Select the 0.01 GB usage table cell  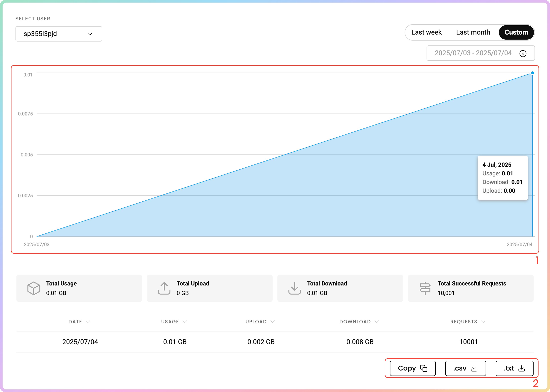175,342
